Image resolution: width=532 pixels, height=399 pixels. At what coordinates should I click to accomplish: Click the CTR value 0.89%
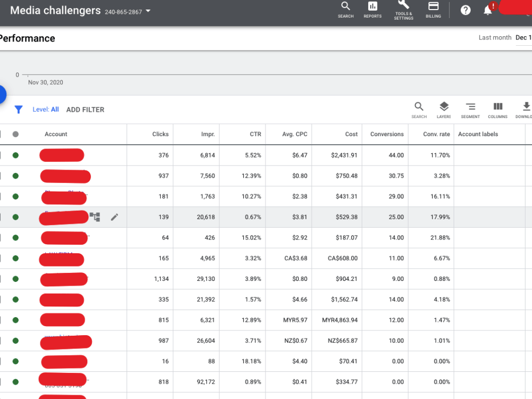click(x=253, y=381)
